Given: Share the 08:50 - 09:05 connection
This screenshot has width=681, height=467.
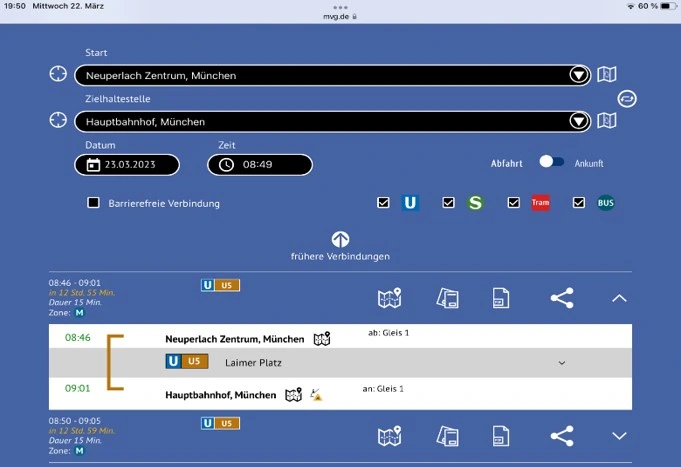Looking at the screenshot, I should tap(562, 436).
